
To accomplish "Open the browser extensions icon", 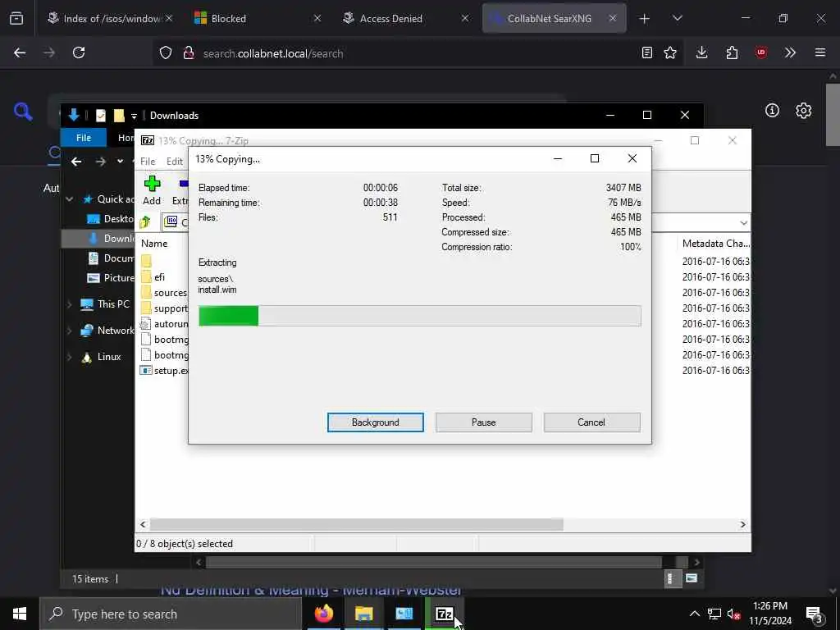I will pos(731,52).
